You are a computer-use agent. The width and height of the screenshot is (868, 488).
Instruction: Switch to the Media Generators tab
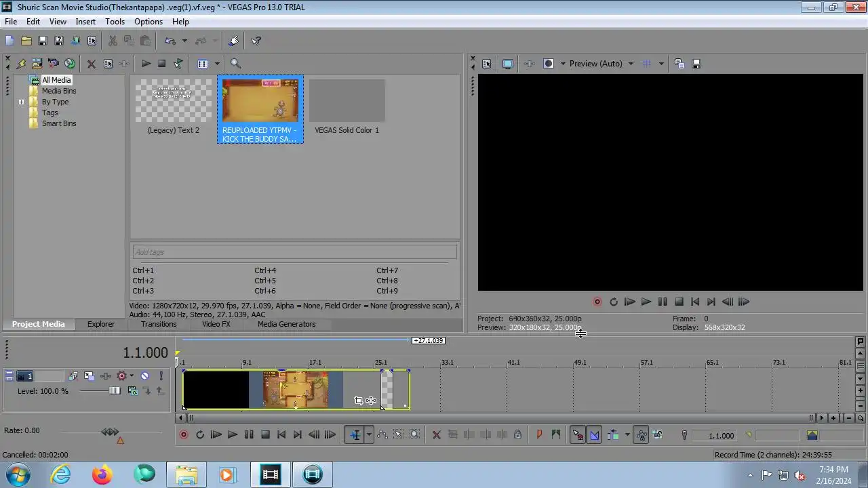286,324
